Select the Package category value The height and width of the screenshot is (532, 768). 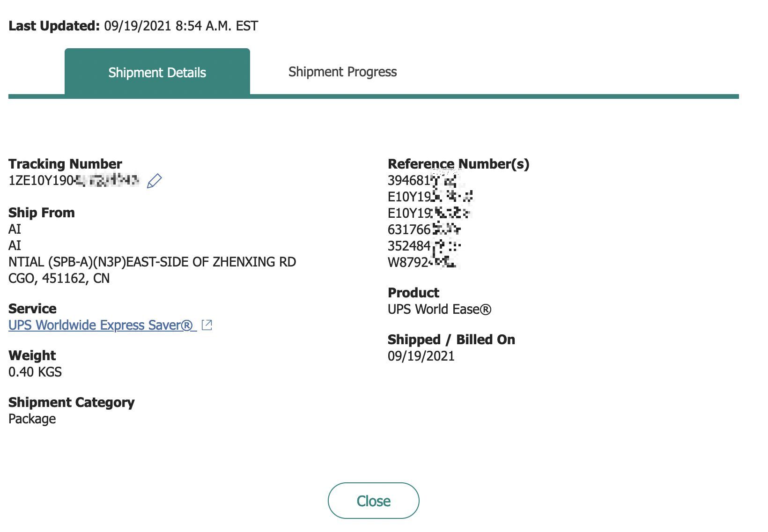(32, 419)
